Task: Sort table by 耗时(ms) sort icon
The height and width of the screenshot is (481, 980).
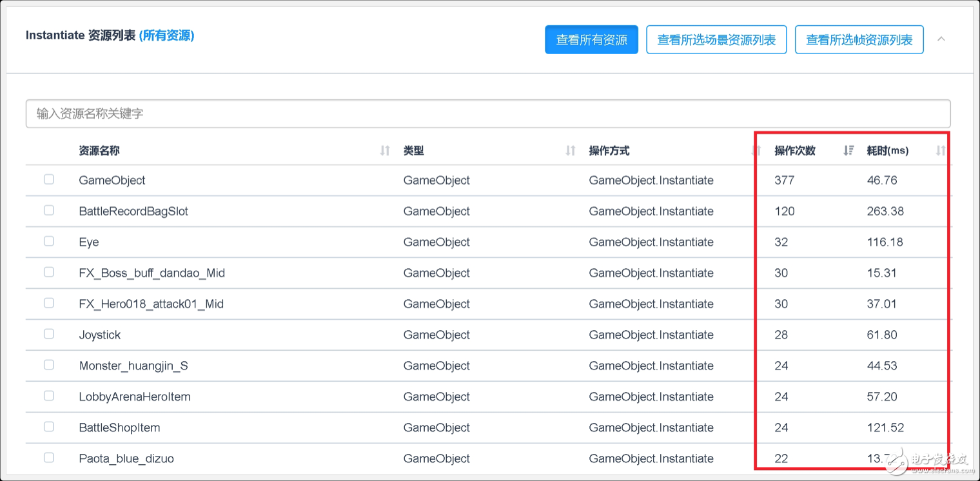Action: [941, 151]
